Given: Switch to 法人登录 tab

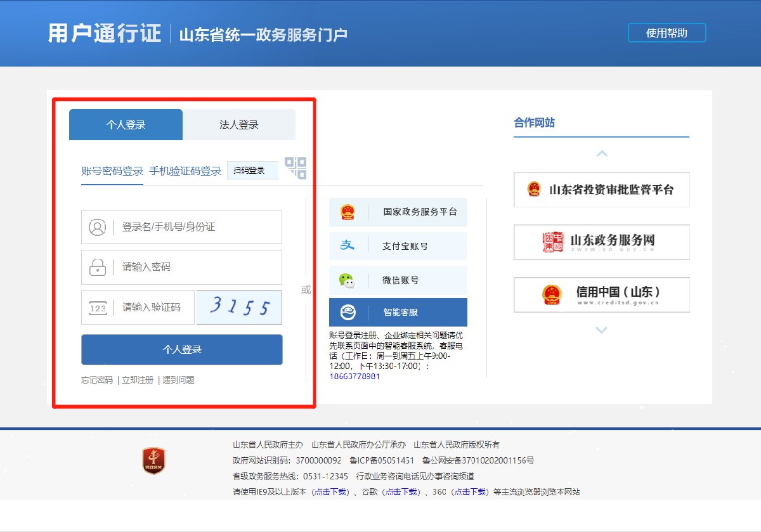Looking at the screenshot, I should coord(239,125).
